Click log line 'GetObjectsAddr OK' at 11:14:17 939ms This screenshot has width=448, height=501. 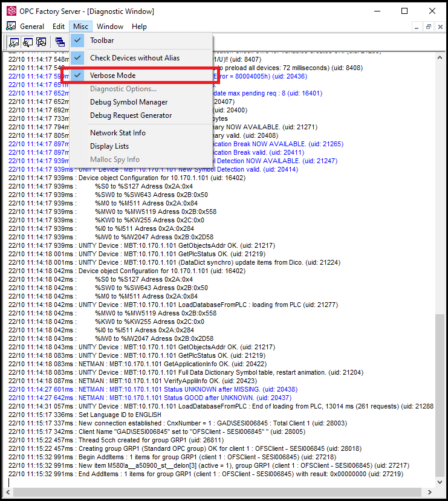tap(141, 245)
